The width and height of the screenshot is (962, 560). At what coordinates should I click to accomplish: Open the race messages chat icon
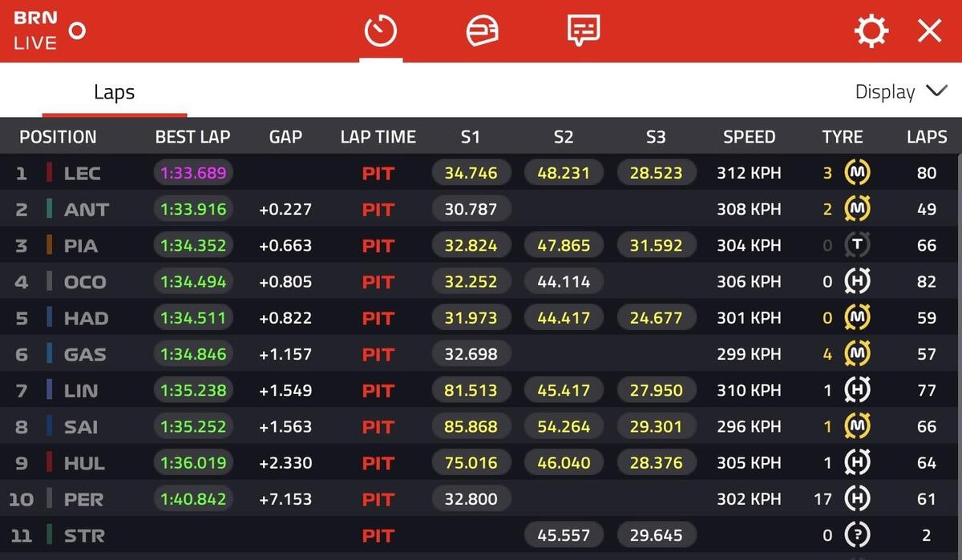tap(583, 31)
